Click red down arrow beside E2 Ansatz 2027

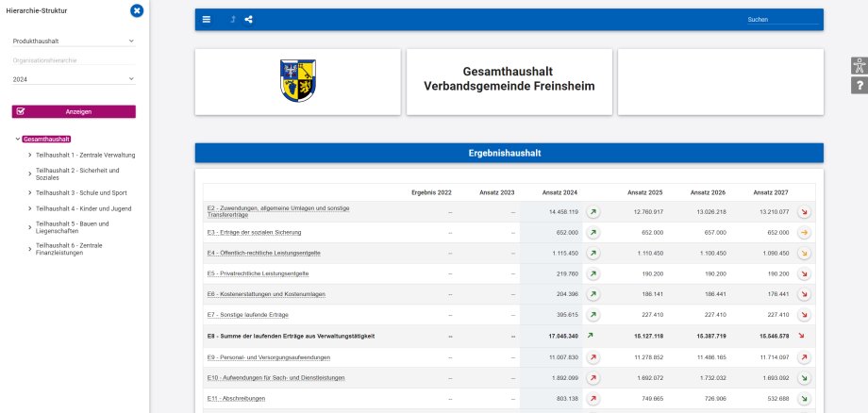[x=805, y=212]
